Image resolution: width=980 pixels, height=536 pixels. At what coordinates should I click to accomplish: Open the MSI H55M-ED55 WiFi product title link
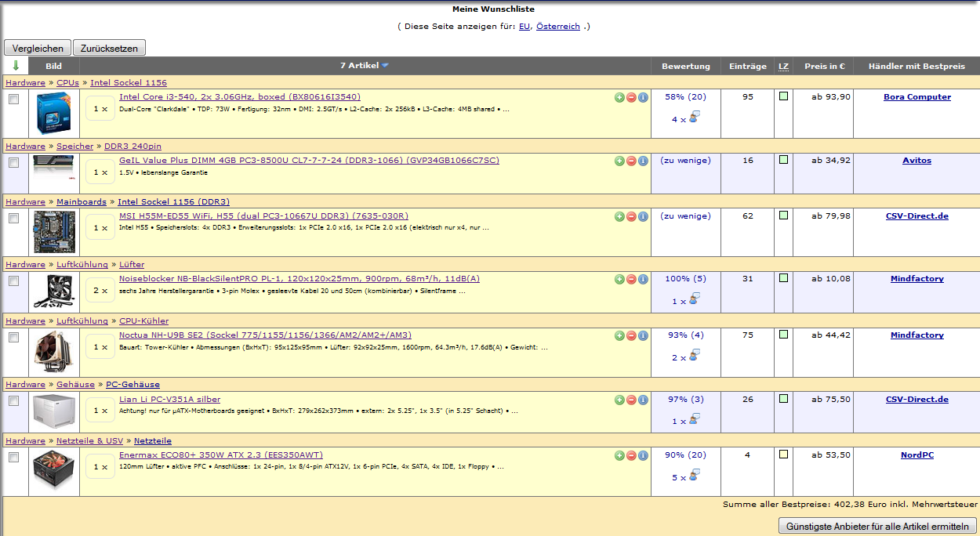263,215
